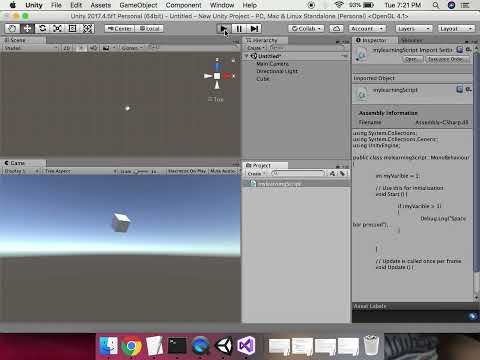Select the Move tool
This screenshot has height=360, width=480.
(x=27, y=29)
